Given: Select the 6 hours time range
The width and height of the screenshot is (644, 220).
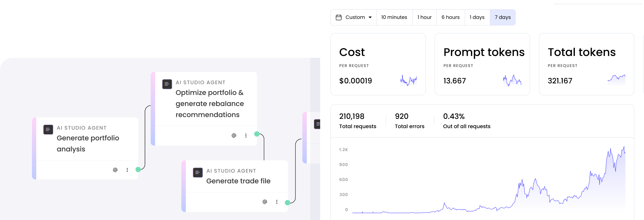Looking at the screenshot, I should click(450, 17).
